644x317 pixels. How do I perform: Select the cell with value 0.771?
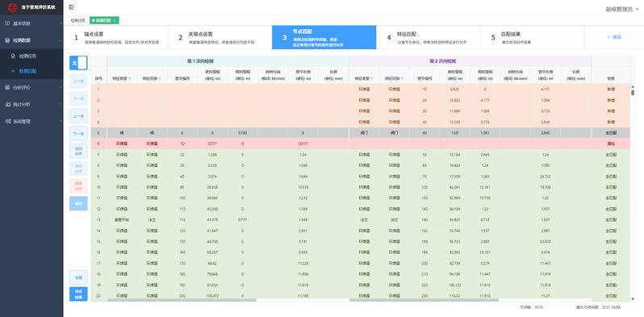(212, 144)
